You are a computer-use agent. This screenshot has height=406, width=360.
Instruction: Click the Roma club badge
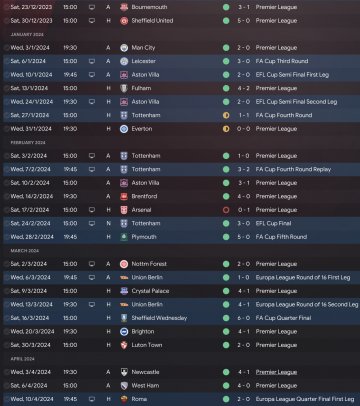pyautogui.click(x=124, y=399)
